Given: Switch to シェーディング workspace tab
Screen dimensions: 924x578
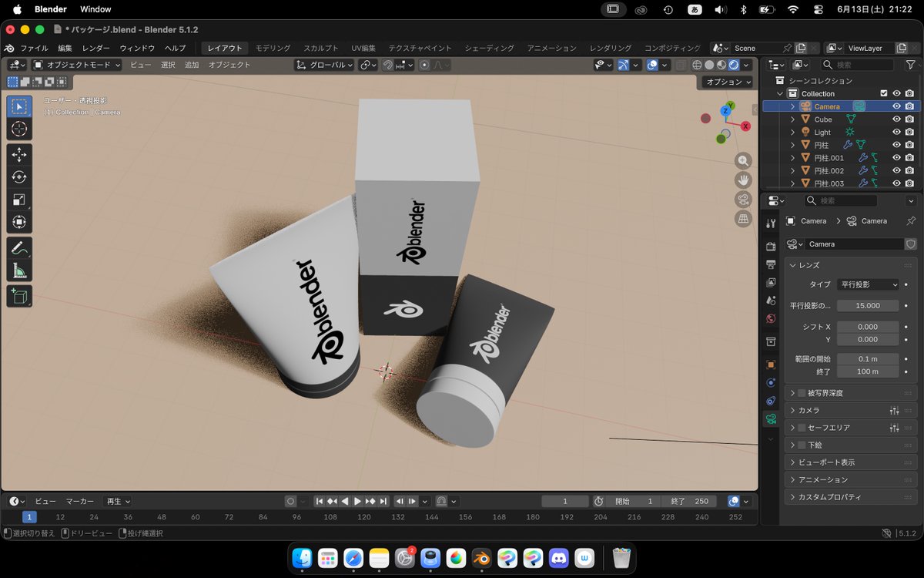Looking at the screenshot, I should click(490, 48).
